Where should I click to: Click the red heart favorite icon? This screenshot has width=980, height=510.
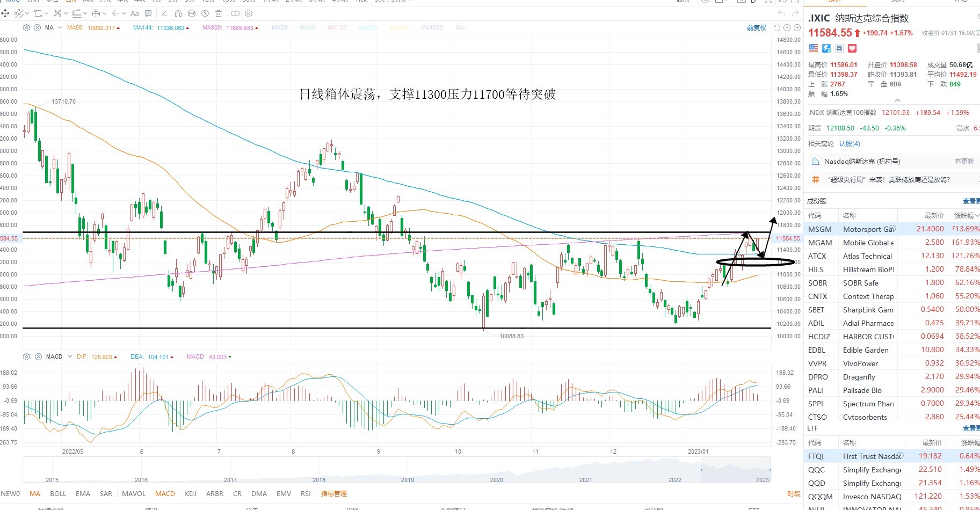click(852, 48)
